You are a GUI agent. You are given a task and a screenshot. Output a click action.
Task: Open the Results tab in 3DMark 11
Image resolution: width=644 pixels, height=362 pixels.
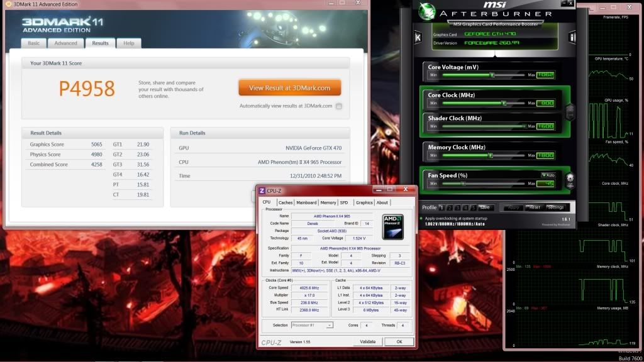click(100, 43)
